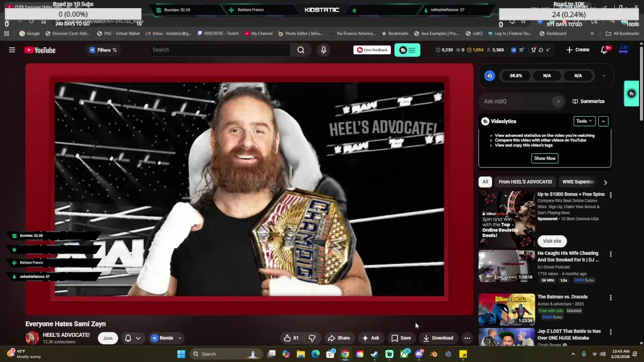Open Blender from the taskbar
The image size is (644, 362).
tap(434, 354)
